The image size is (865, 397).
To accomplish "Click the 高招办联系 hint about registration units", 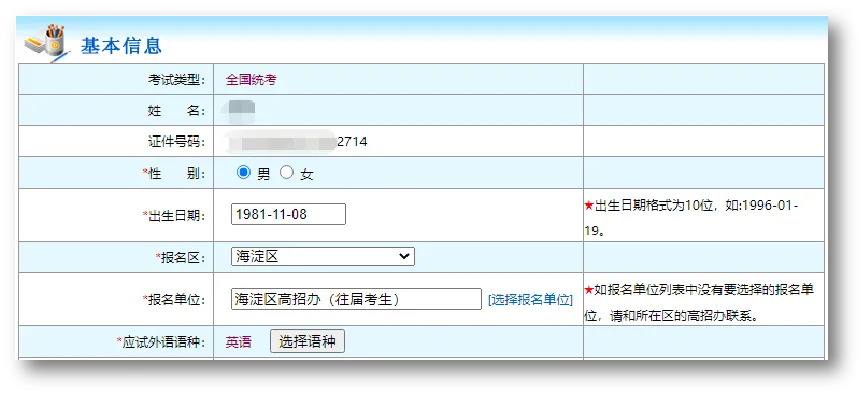I will click(x=699, y=304).
